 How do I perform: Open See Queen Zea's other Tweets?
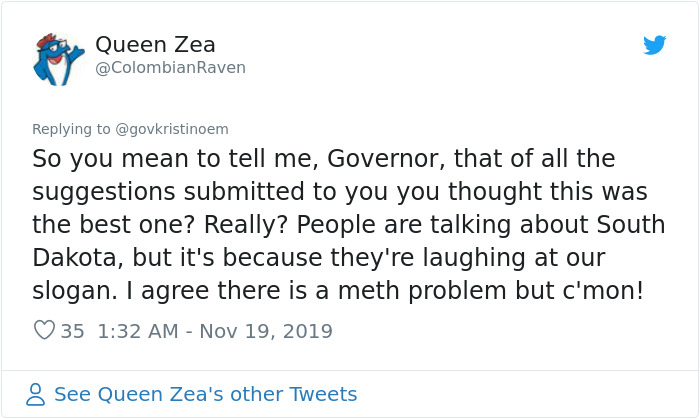(205, 394)
